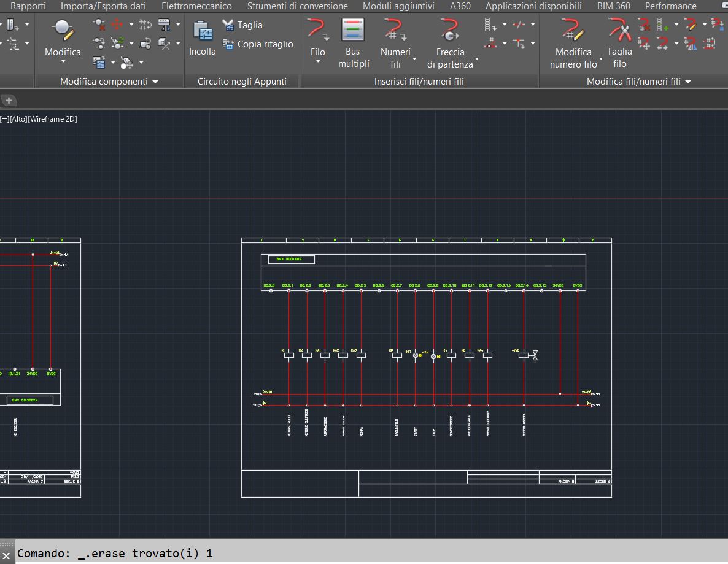This screenshot has width=728, height=564.
Task: Expand the Modifica fili/numeri fili panel
Action: click(688, 82)
